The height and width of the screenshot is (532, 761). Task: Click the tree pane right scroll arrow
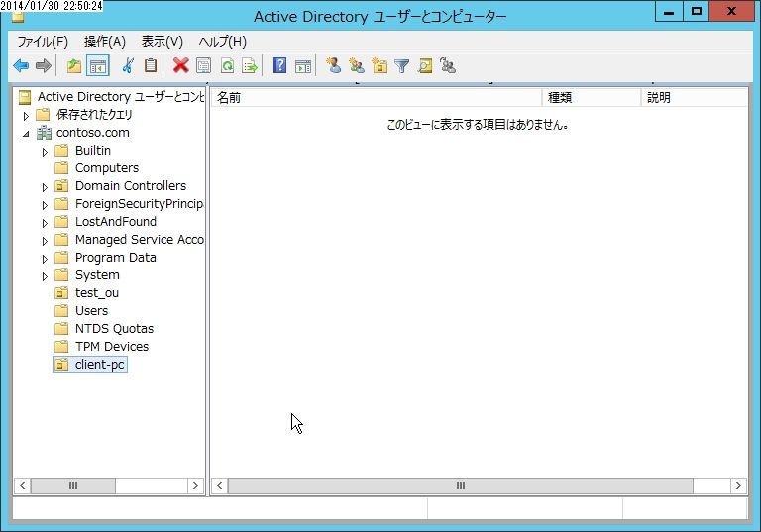[195, 485]
